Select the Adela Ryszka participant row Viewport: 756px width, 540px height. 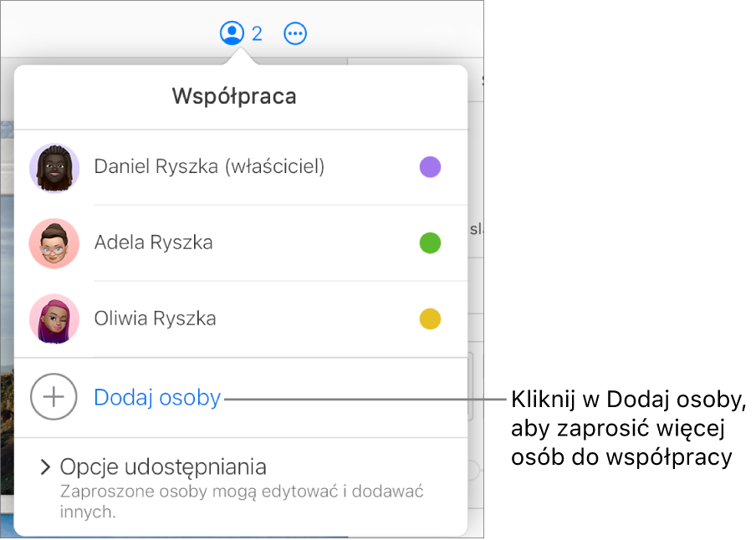[209, 243]
